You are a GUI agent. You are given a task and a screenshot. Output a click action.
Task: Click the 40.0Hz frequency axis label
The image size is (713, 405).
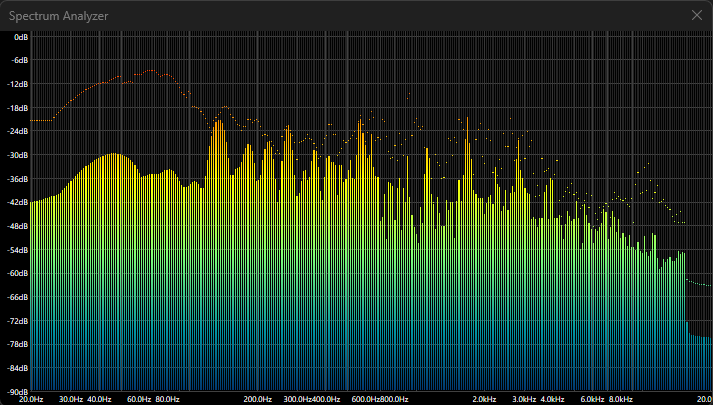(x=99, y=399)
